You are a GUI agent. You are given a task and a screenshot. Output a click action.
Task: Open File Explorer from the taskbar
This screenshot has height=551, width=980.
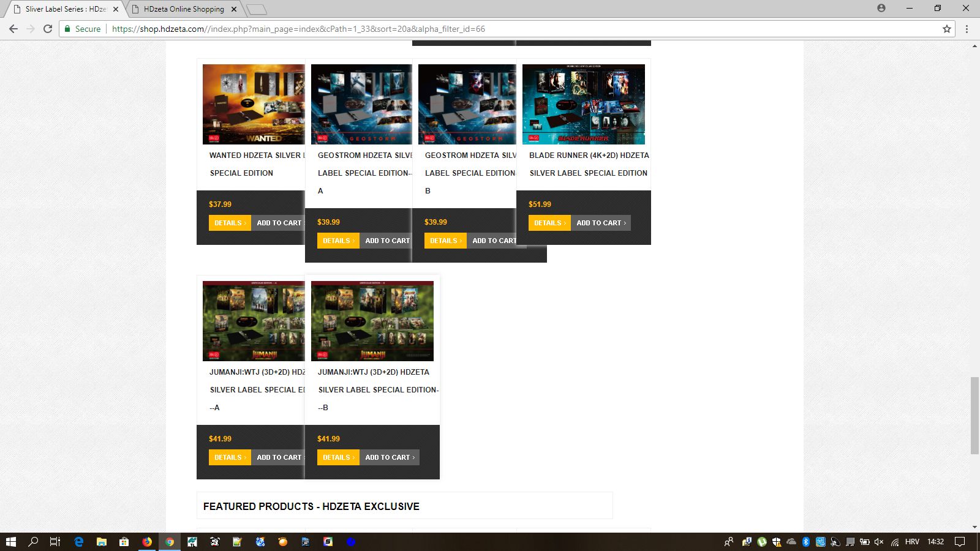(102, 542)
